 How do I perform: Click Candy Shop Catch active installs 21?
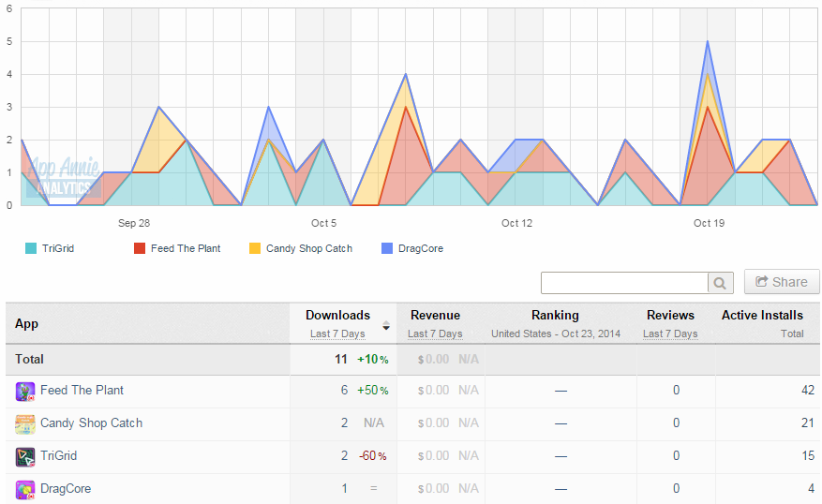pos(808,423)
